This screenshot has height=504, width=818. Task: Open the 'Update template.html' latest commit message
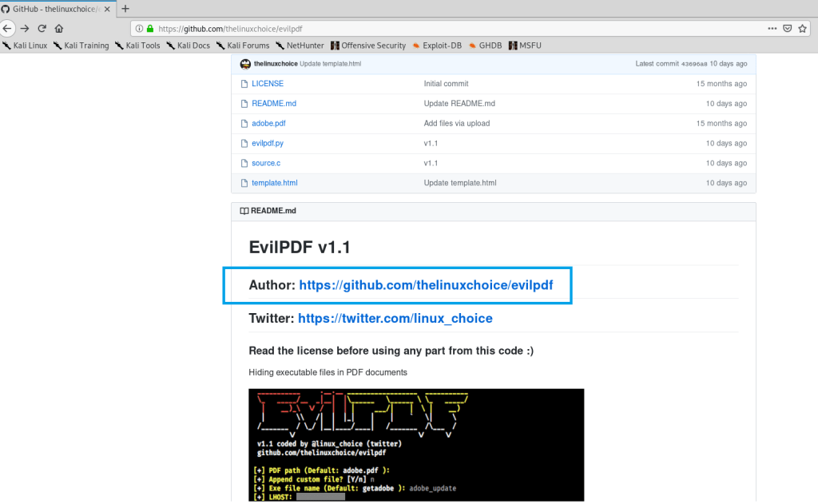click(330, 64)
